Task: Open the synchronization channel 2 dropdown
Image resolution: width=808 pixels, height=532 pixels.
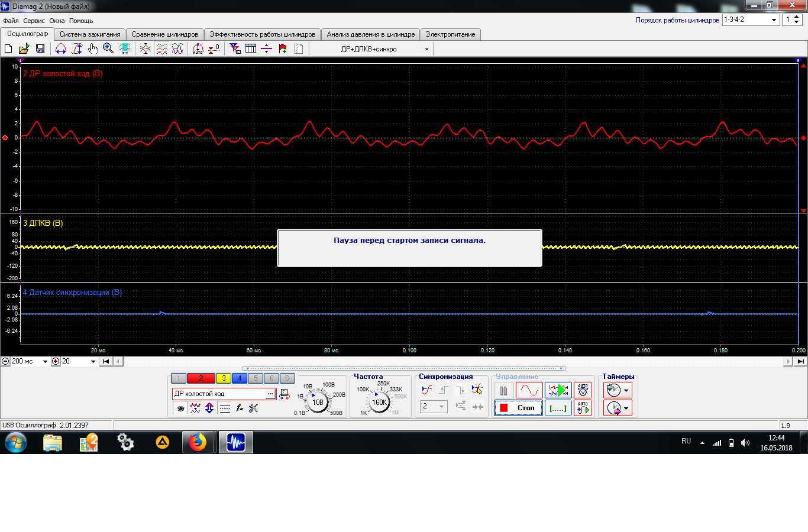Action: pyautogui.click(x=434, y=407)
